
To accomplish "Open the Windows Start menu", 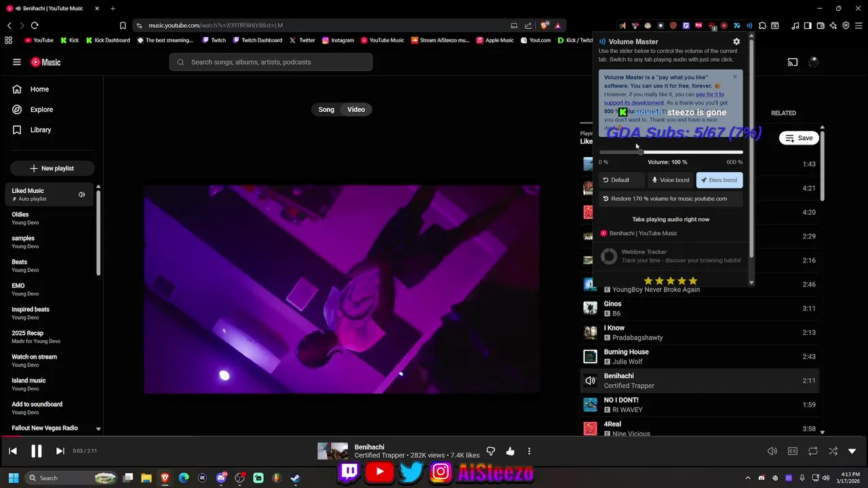I will 13,478.
